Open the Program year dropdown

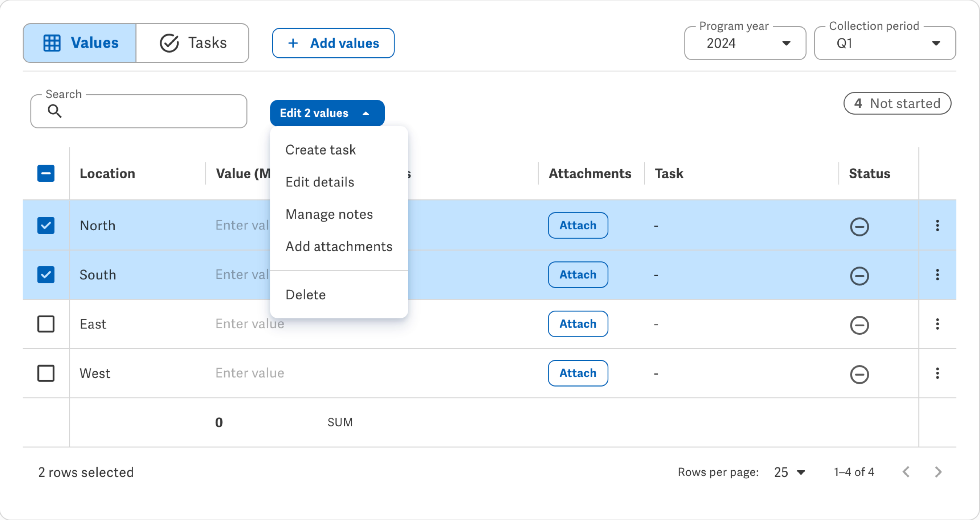coord(786,43)
